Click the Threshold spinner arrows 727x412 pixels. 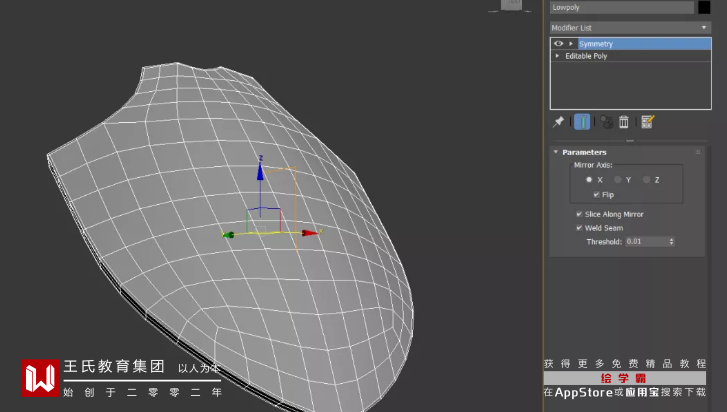[671, 241]
